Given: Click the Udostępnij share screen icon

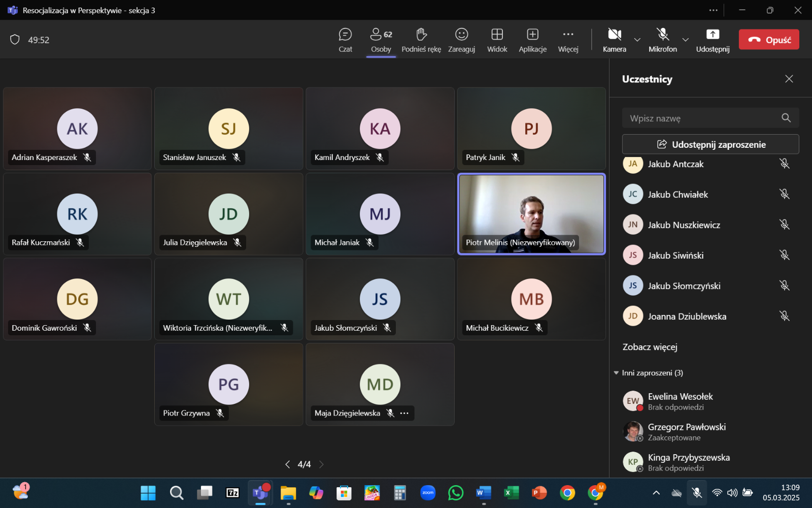Looking at the screenshot, I should (x=713, y=35).
